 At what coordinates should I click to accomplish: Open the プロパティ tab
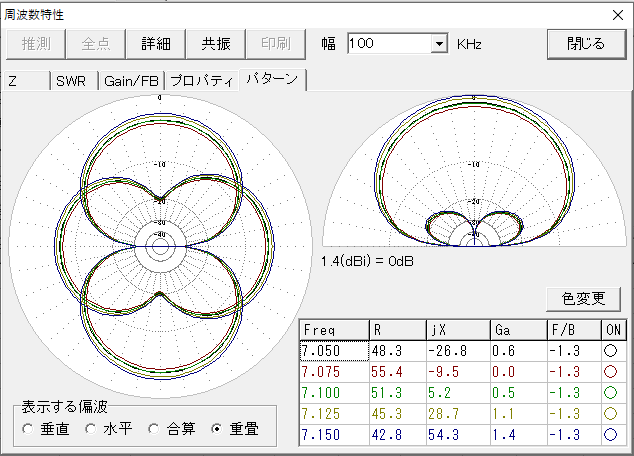click(x=201, y=81)
